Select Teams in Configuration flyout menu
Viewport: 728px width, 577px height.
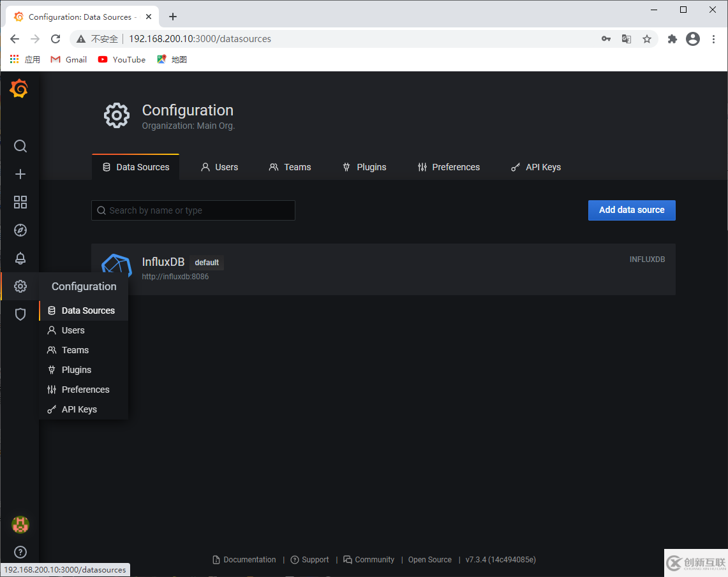(x=84, y=350)
